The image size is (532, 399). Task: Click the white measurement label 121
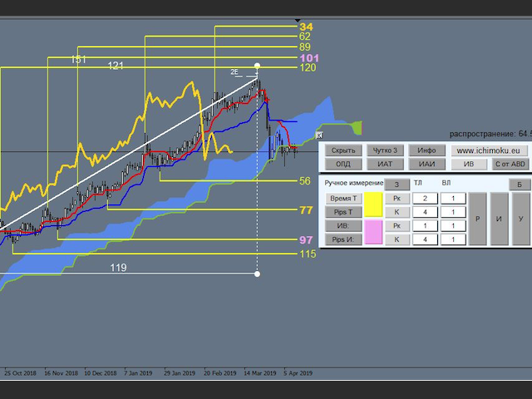(116, 66)
